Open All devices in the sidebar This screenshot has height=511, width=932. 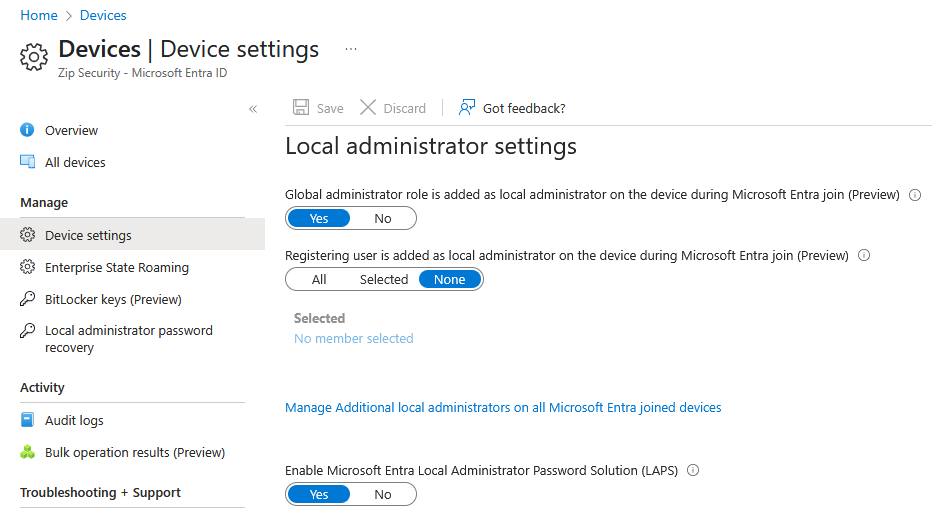pos(75,162)
